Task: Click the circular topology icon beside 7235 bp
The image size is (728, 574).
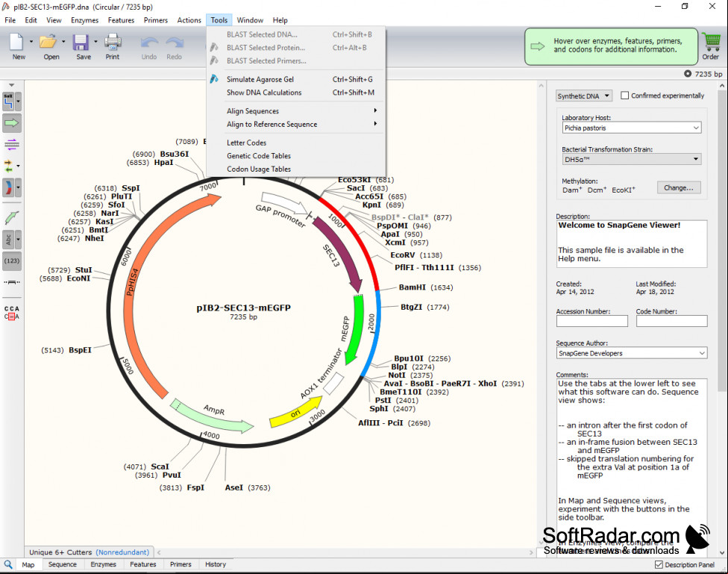Action: click(688, 73)
